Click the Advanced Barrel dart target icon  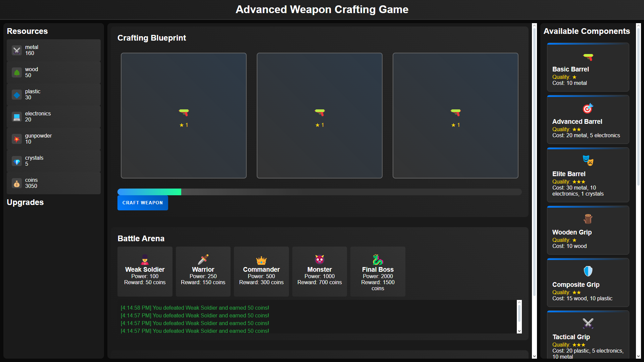(588, 108)
